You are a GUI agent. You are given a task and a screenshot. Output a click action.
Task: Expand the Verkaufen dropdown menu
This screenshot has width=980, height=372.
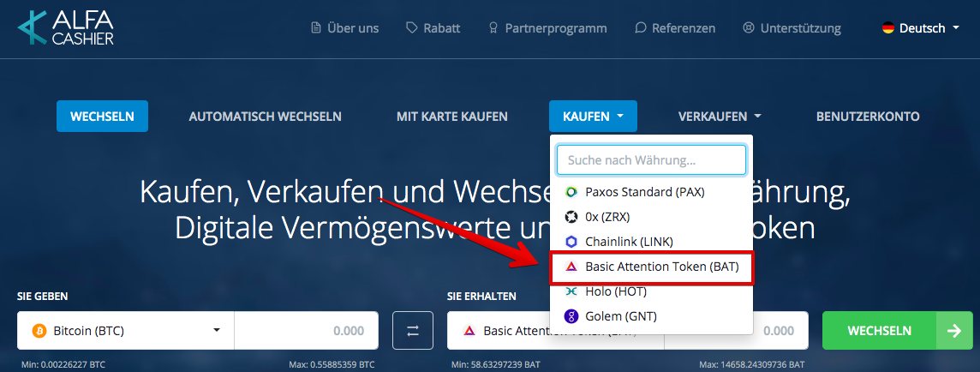(720, 117)
